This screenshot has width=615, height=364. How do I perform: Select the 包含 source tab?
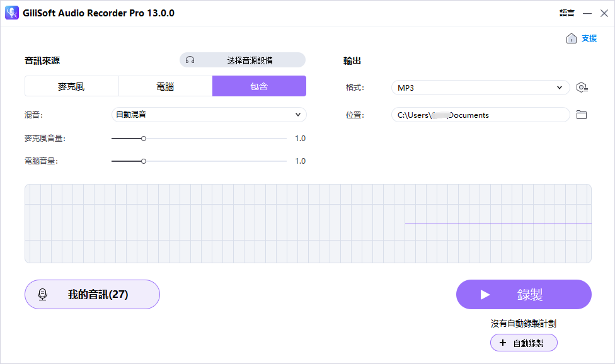[x=259, y=86]
